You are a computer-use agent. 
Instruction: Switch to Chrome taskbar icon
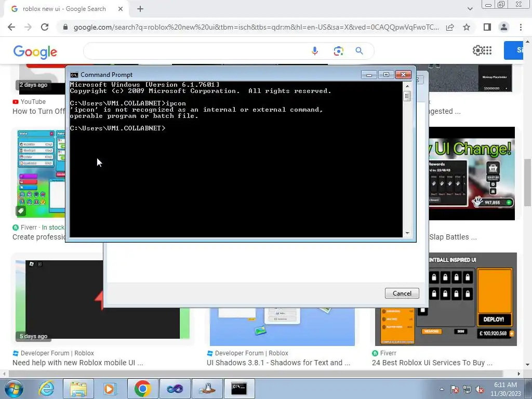coord(142,389)
